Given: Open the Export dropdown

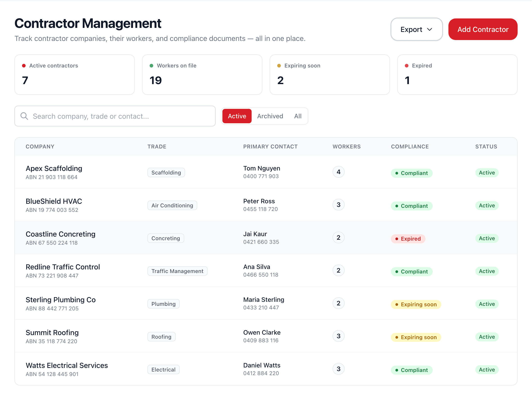Looking at the screenshot, I should point(417,29).
